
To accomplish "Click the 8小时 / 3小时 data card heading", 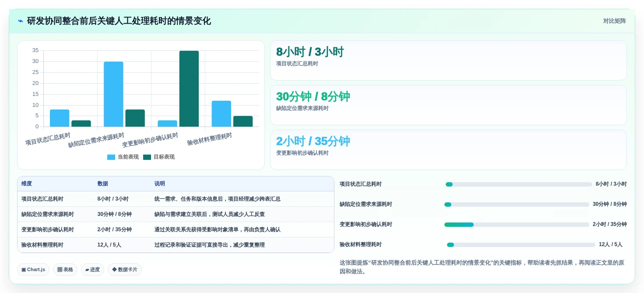I will [310, 52].
